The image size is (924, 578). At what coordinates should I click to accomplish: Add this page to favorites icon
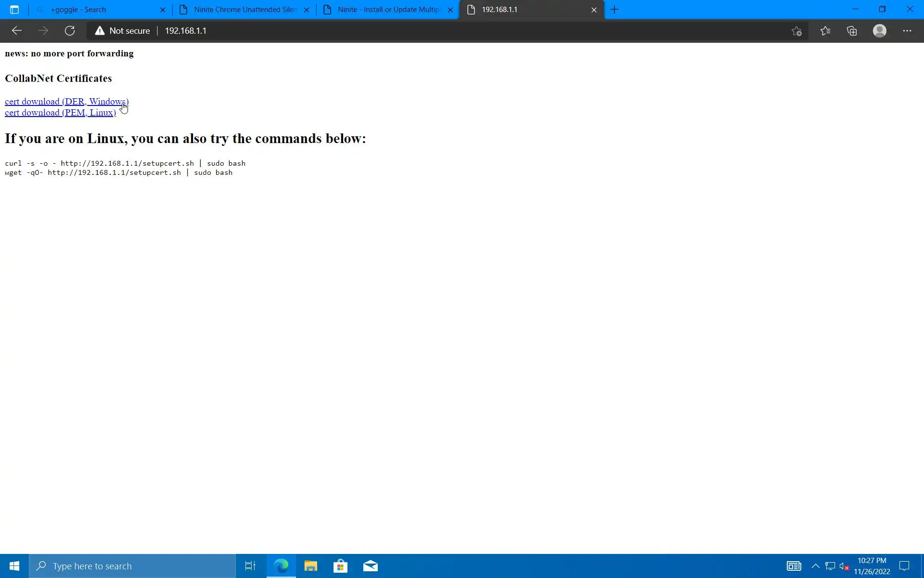coord(796,31)
